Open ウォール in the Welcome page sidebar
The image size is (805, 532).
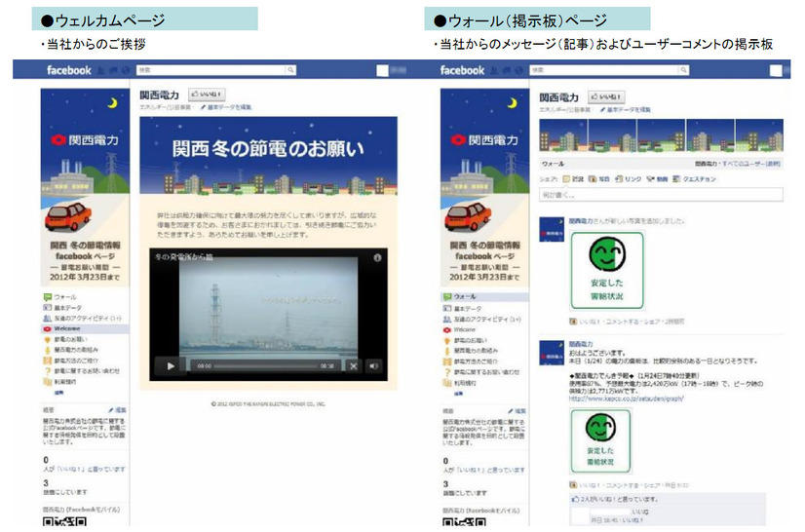(x=60, y=297)
